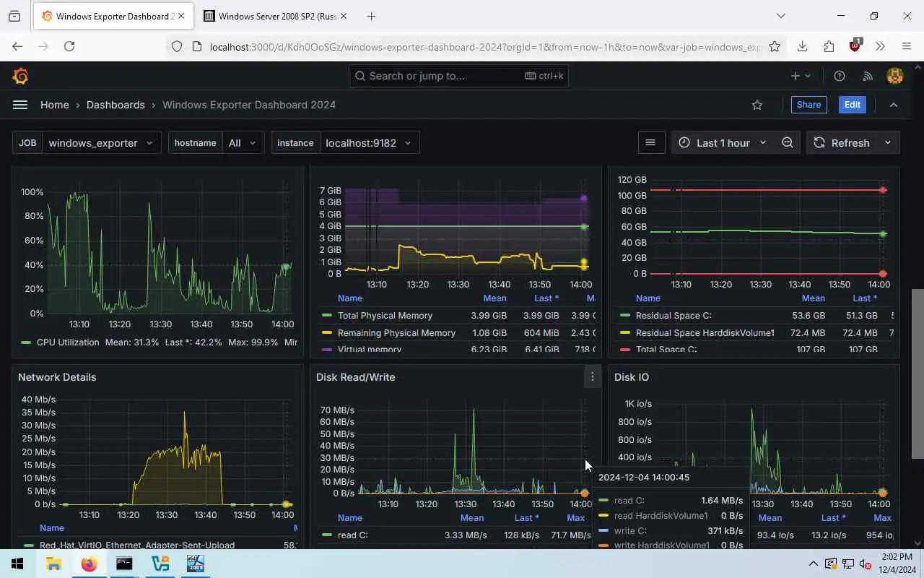Open the Last 1 hour time picker
This screenshot has height=578, width=924.
tap(723, 142)
